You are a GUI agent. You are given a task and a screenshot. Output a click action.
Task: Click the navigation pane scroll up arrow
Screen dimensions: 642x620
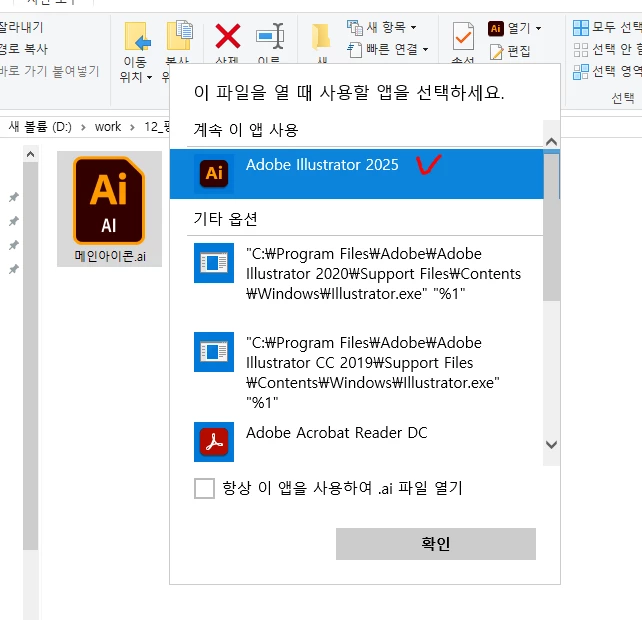click(x=30, y=154)
